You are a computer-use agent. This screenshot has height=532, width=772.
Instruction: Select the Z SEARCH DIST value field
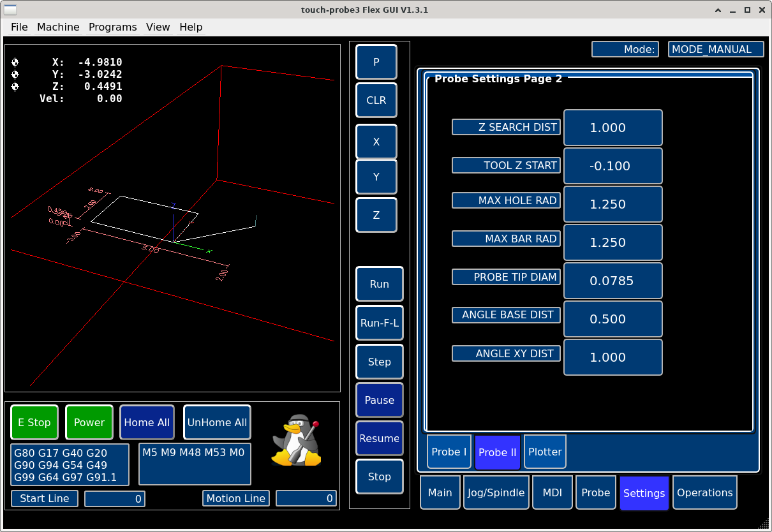[x=612, y=128]
